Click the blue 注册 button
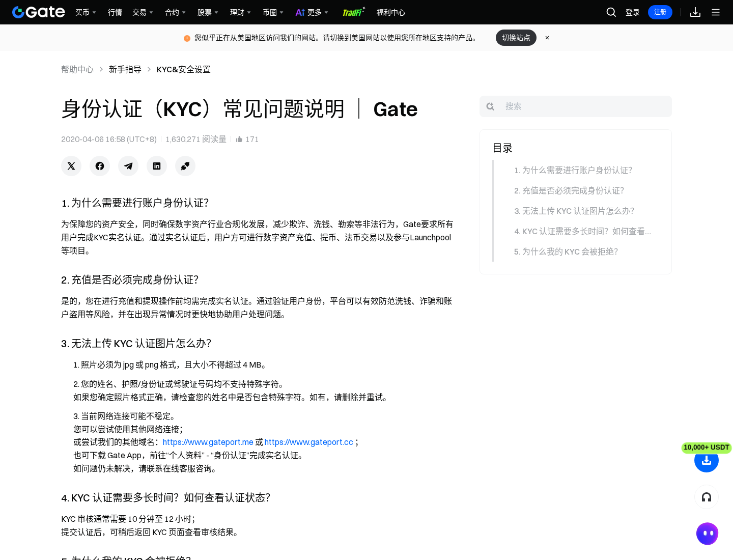The image size is (733, 560). [660, 12]
